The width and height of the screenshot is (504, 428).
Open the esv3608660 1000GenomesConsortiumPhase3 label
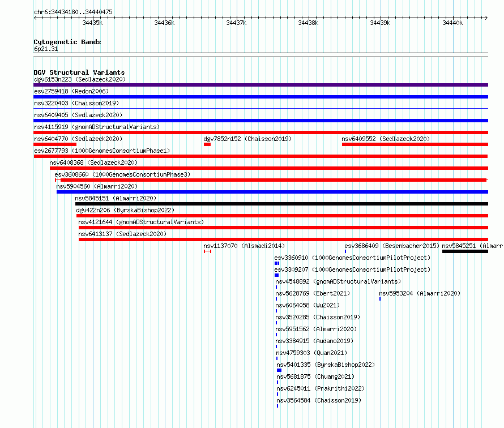122,174
